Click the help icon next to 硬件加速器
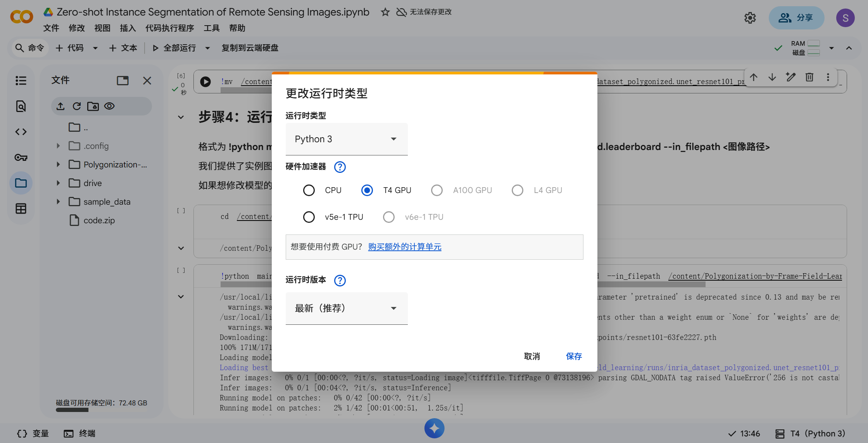Screen dimensions: 868x443 click(340, 167)
